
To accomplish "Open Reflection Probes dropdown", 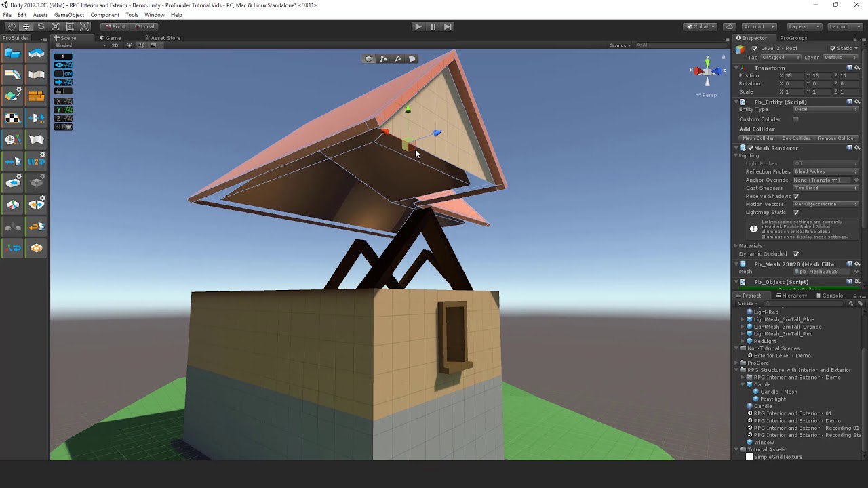I will coord(826,171).
